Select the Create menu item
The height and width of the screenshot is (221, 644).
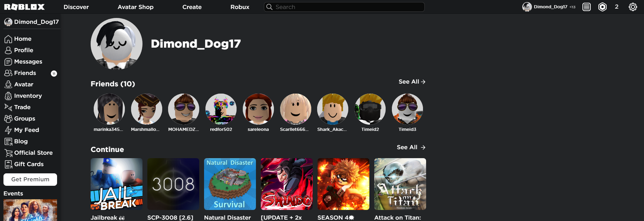coord(192,7)
